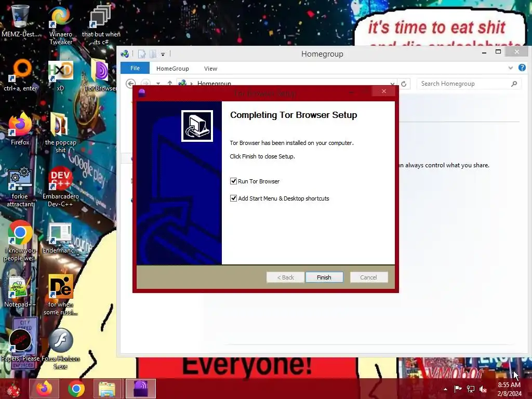Image resolution: width=532 pixels, height=399 pixels.
Task: Select Notepad++ desktop shortcut
Action: point(20,291)
